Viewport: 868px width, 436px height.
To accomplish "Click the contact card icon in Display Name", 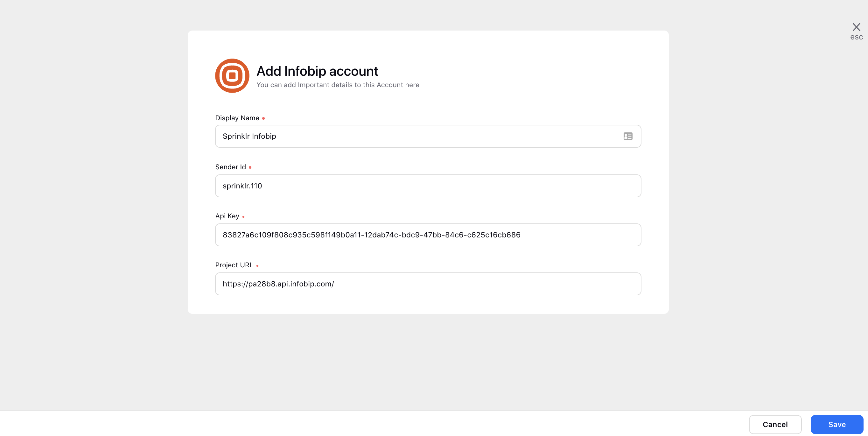I will coord(628,136).
